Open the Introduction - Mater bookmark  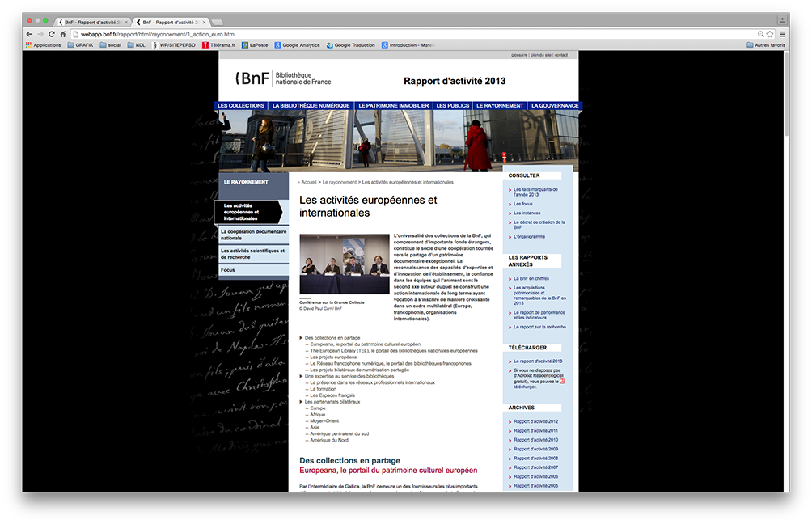pyautogui.click(x=408, y=45)
